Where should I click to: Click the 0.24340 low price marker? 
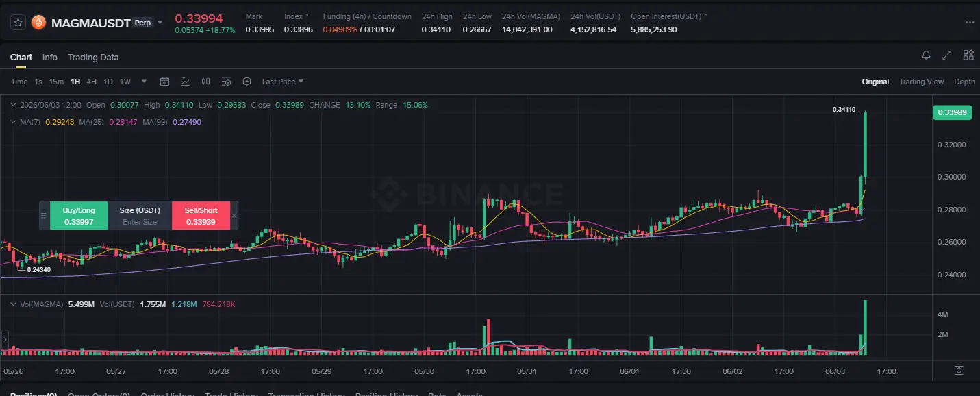click(x=39, y=269)
